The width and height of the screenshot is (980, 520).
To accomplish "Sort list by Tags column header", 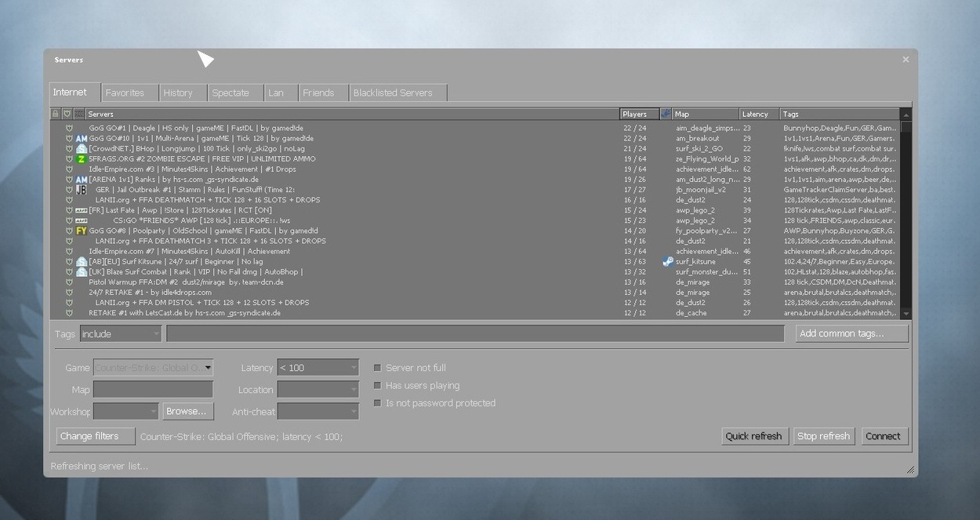I will [x=840, y=114].
